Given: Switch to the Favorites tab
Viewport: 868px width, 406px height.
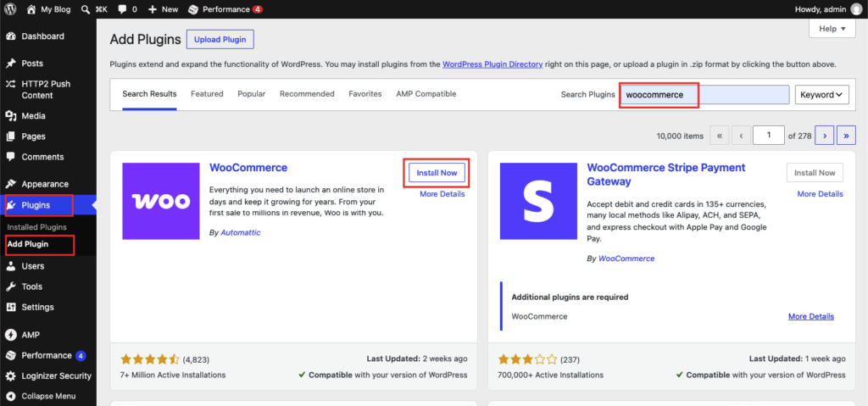Looking at the screenshot, I should 364,94.
